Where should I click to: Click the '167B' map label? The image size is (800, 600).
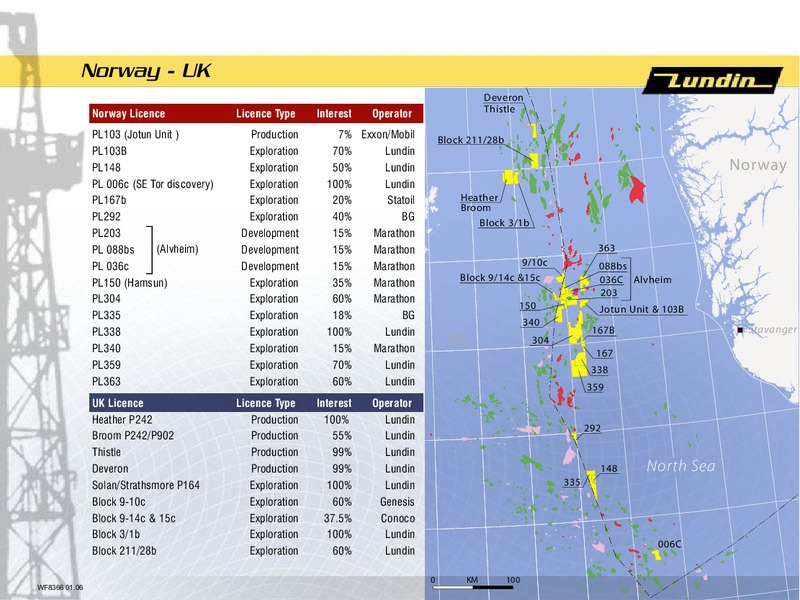pos(603,330)
